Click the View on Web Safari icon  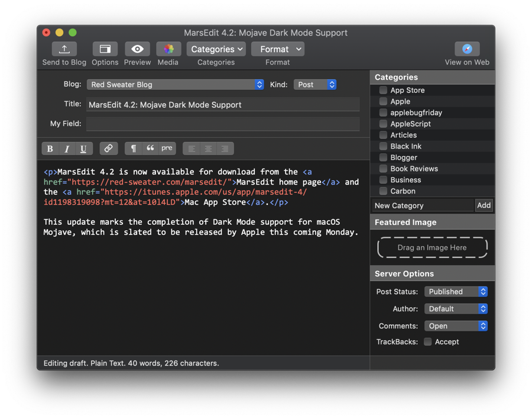click(x=467, y=49)
